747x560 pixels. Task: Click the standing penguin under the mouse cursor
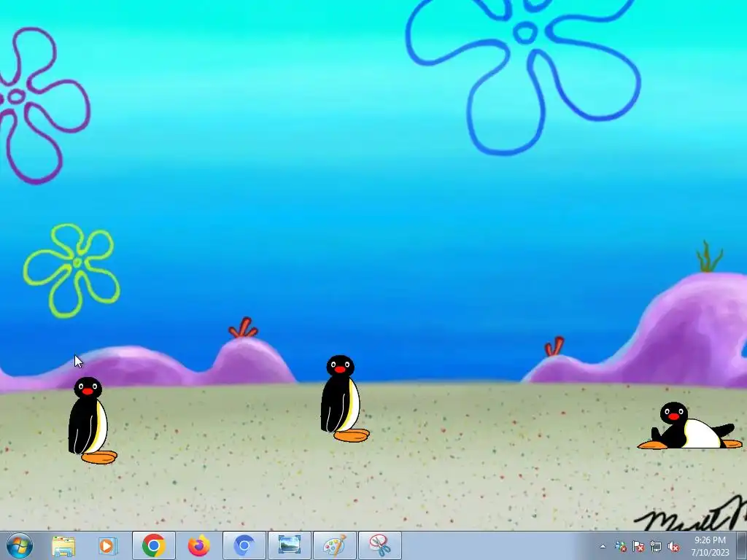point(91,421)
